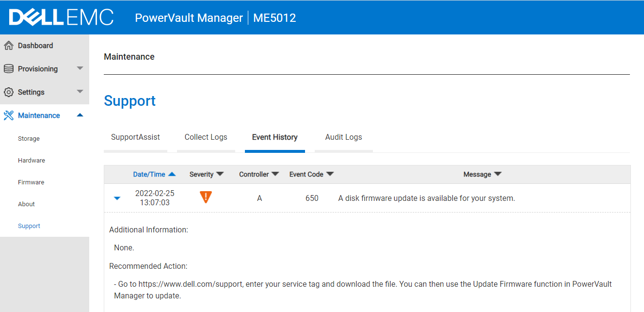Open Storage under Maintenance

tap(29, 139)
